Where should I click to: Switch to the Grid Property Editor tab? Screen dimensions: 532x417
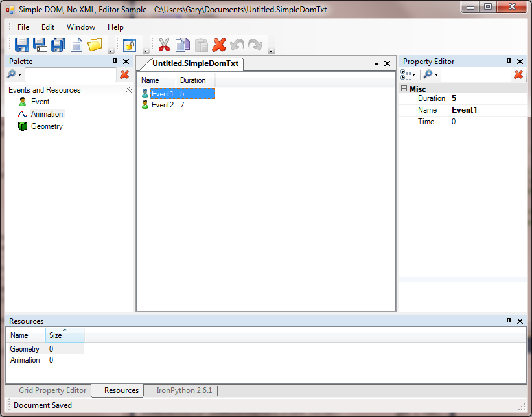tap(52, 390)
